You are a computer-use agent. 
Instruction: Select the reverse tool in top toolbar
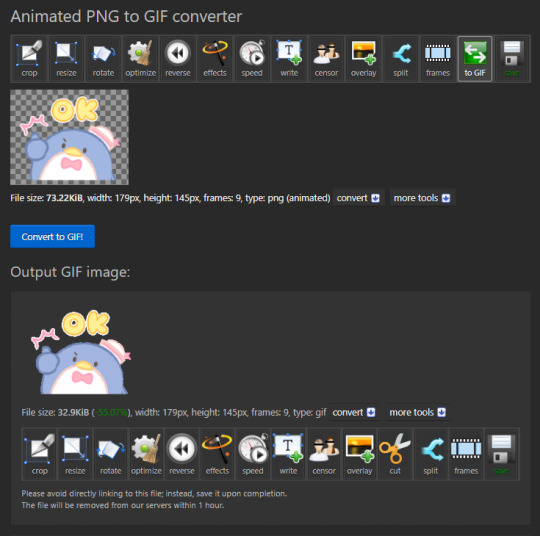tap(178, 59)
